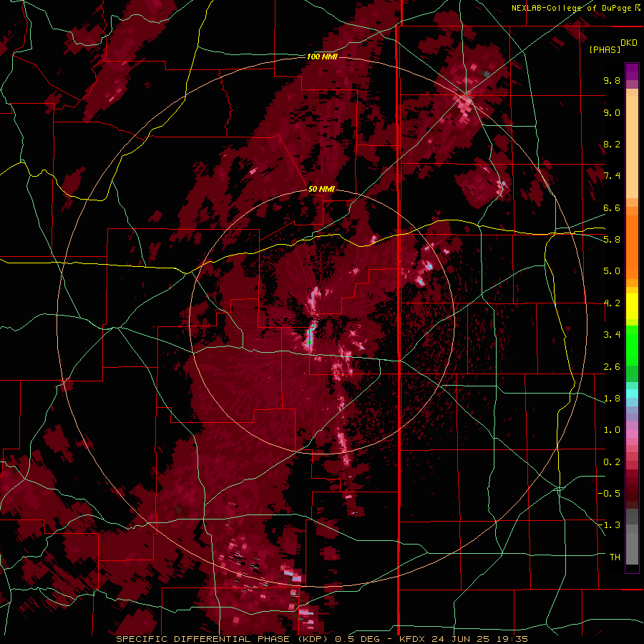Pick the peach swatch on the color bar
This screenshot has width=644, height=644.
(x=632, y=148)
